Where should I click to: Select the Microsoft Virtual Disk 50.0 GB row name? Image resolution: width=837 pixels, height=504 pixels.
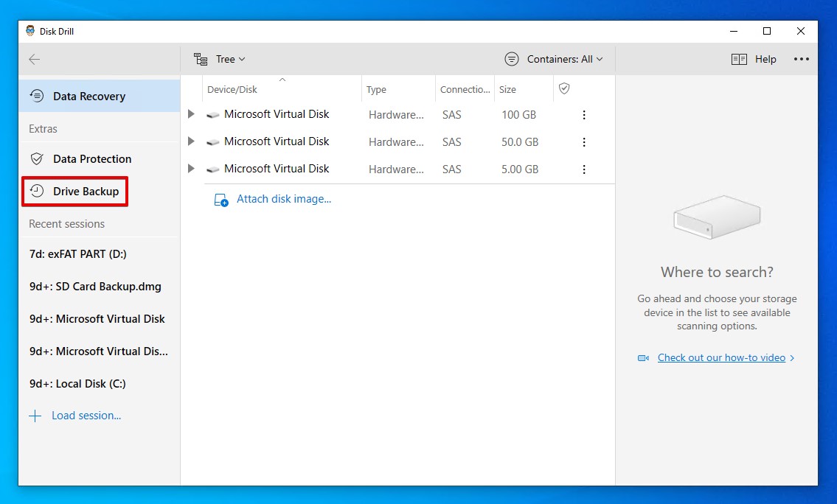(277, 141)
